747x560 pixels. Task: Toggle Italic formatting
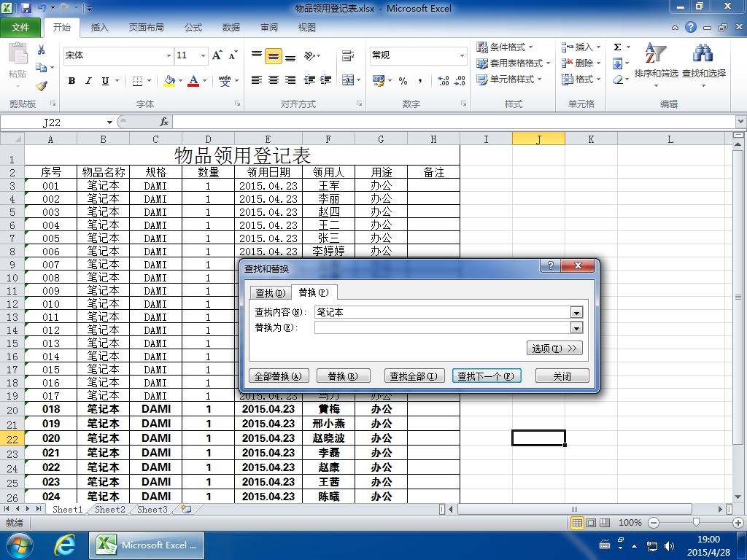coord(88,81)
